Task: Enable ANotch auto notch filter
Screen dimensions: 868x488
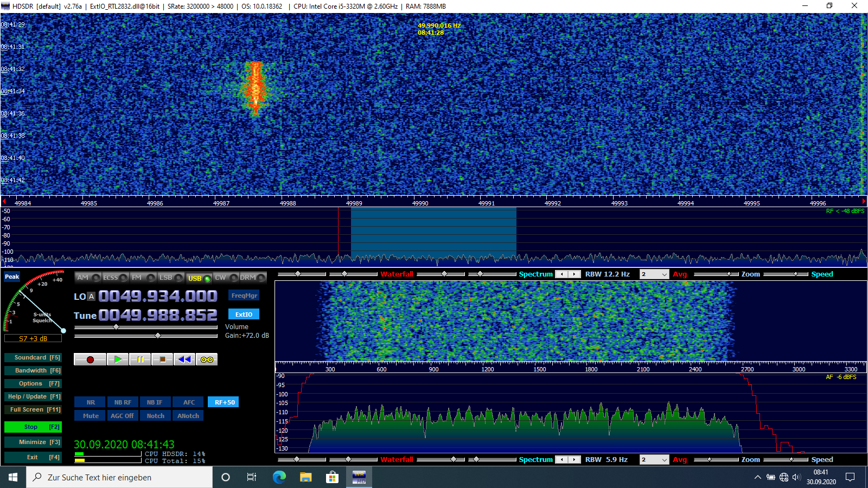Action: 188,416
